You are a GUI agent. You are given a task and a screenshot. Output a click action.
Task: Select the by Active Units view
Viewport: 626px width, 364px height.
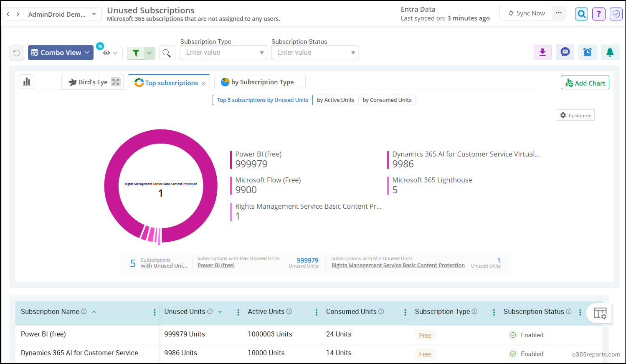pyautogui.click(x=335, y=100)
